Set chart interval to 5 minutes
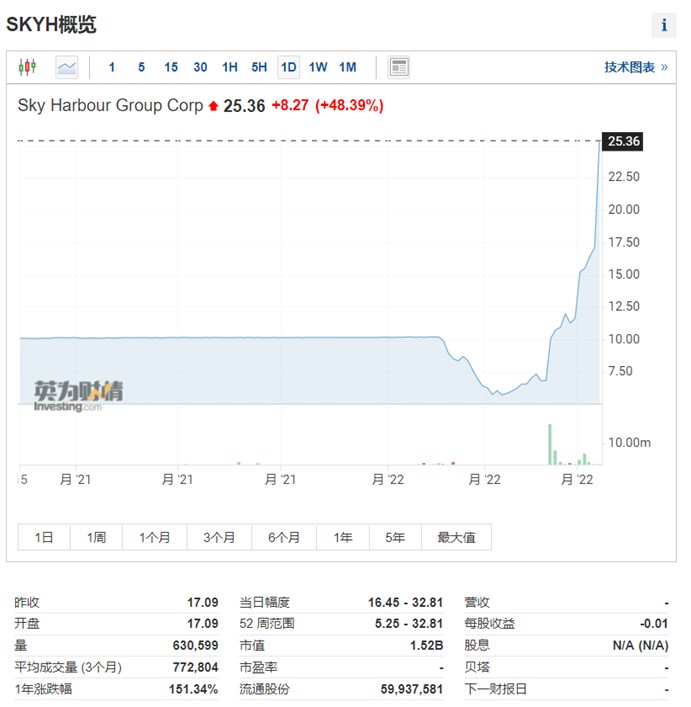Screen dimensions: 691x707 pyautogui.click(x=142, y=68)
